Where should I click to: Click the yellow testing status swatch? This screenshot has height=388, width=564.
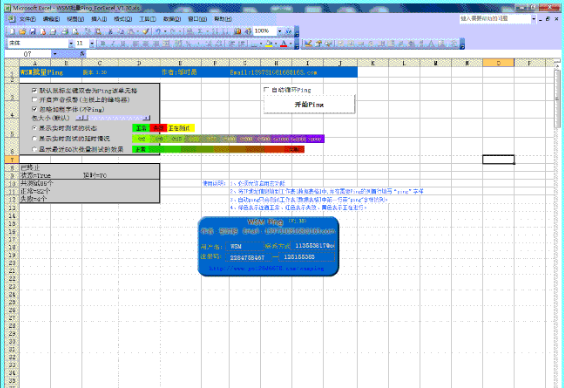coord(181,128)
